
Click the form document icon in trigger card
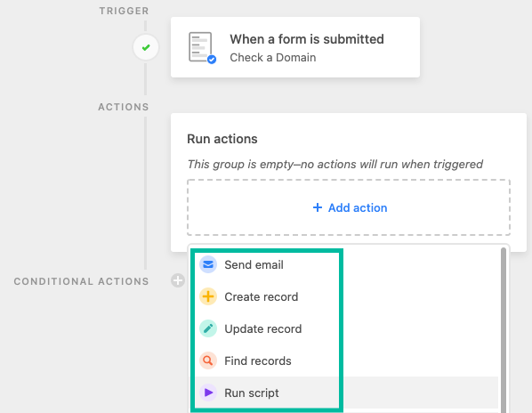point(202,47)
